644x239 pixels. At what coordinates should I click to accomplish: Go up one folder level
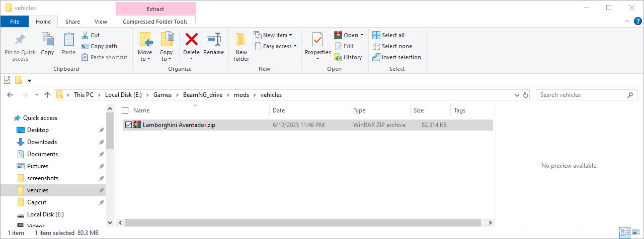47,95
